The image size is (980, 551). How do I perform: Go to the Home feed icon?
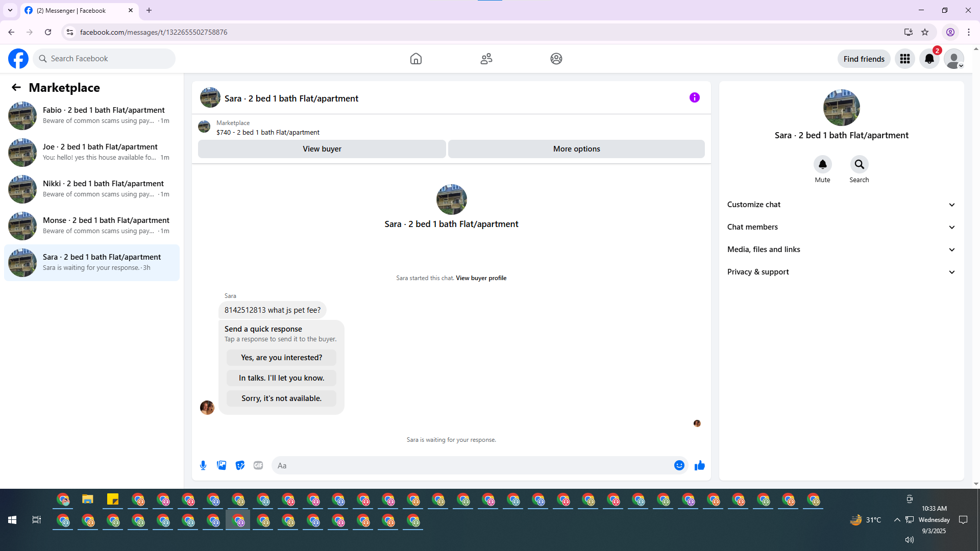[416, 59]
